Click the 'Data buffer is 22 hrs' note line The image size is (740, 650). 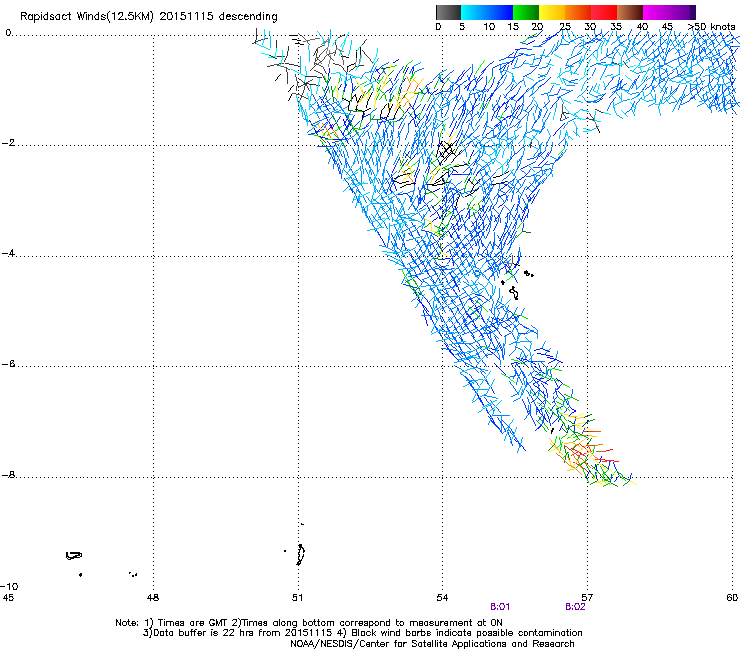[362, 633]
